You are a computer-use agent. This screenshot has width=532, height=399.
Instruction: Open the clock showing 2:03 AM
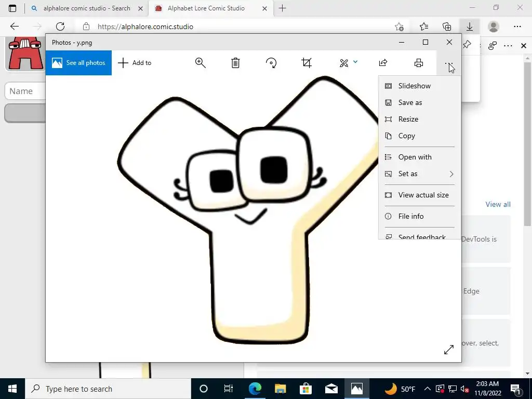(487, 389)
